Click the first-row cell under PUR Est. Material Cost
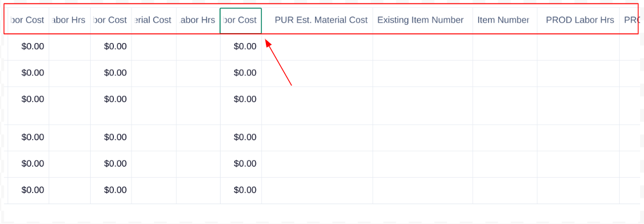This screenshot has height=224, width=644. 317,47
